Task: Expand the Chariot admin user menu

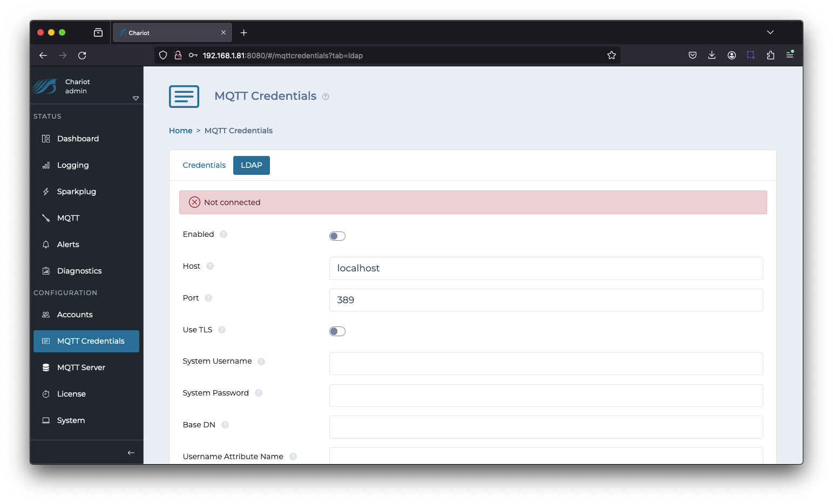Action: point(136,98)
